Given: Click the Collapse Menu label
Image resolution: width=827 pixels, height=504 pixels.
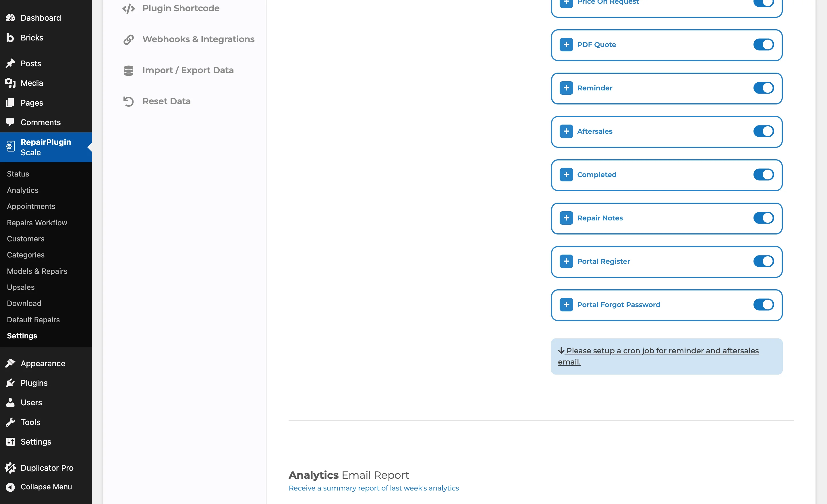Looking at the screenshot, I should point(46,486).
